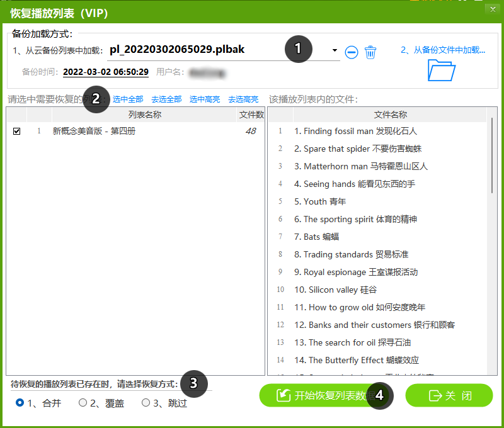Open the blue folder icon to load backup file
This screenshot has width=504, height=428.
(x=441, y=70)
